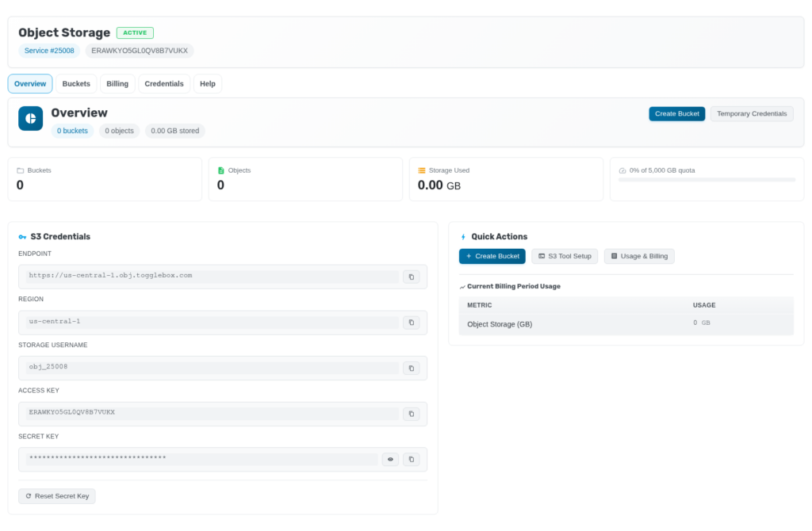Open the Buckets tab
The image size is (812, 531).
[x=76, y=84]
